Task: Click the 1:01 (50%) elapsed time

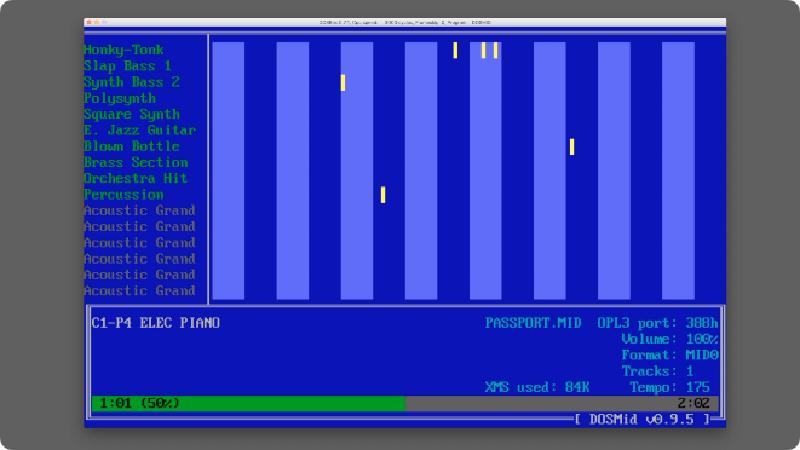Action: pos(139,403)
